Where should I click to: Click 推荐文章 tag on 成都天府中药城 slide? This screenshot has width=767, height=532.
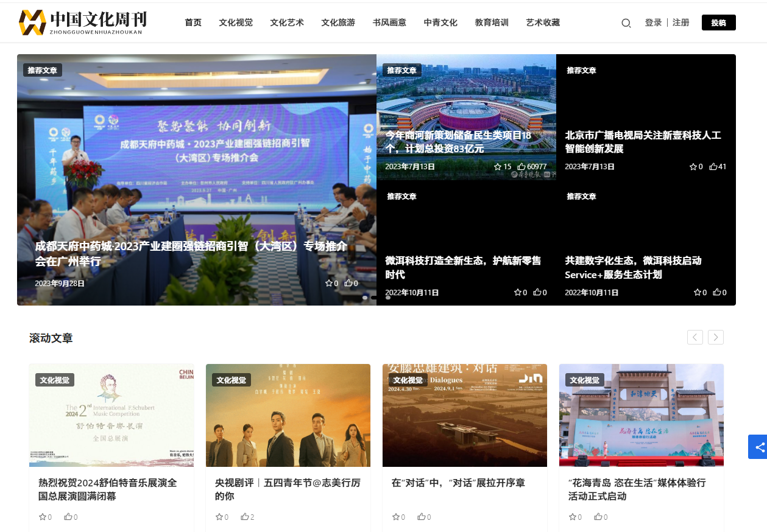point(43,70)
